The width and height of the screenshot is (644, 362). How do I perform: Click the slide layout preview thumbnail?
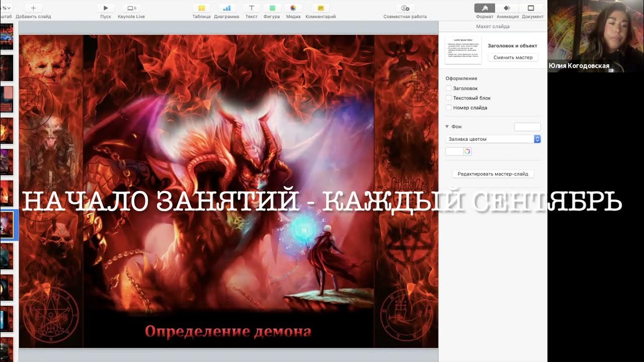463,50
